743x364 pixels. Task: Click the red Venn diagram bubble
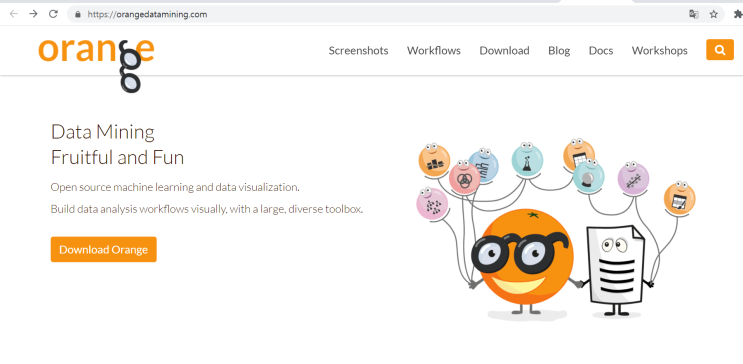[464, 177]
